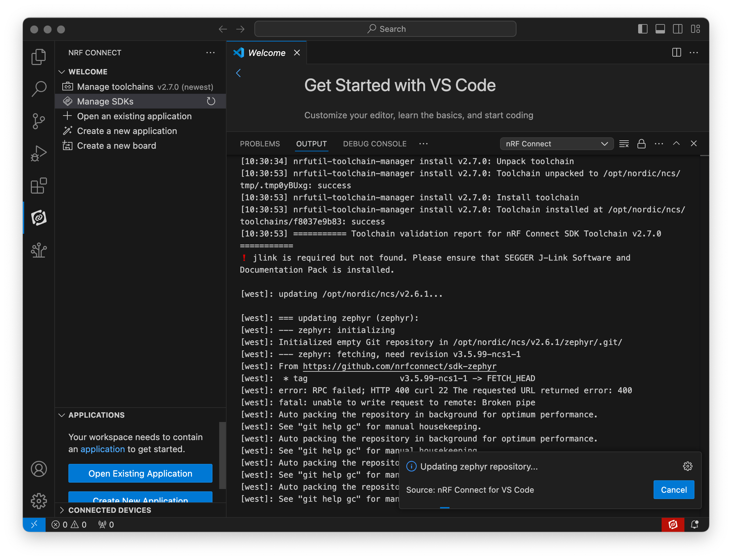
Task: Click the title bar Search field
Action: (x=385, y=29)
